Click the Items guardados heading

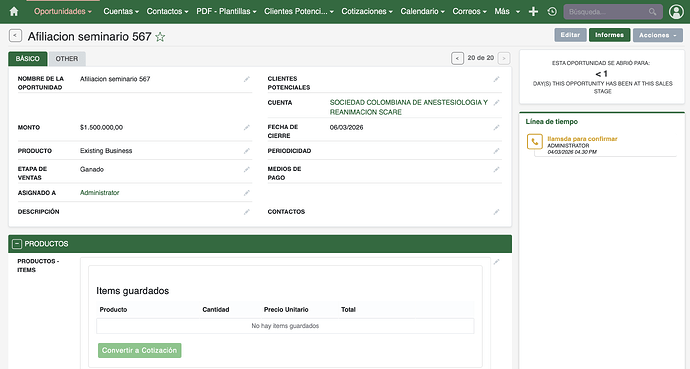coord(132,291)
